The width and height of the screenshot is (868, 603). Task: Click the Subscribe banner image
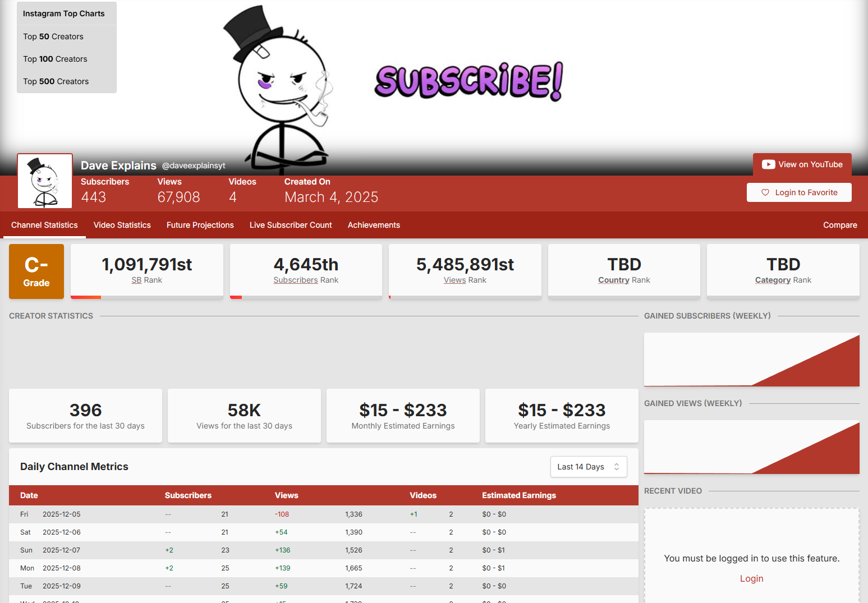pyautogui.click(x=468, y=81)
